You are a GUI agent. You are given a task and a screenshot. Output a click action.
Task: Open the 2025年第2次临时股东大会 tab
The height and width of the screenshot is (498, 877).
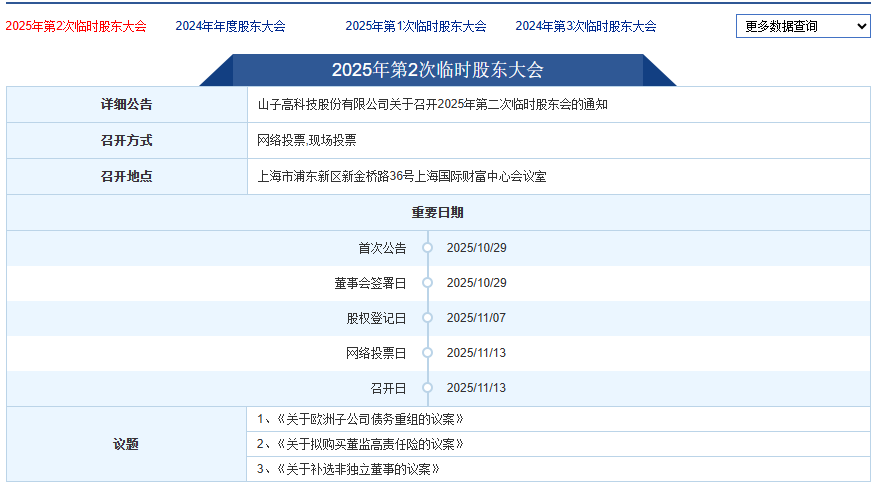tap(76, 26)
